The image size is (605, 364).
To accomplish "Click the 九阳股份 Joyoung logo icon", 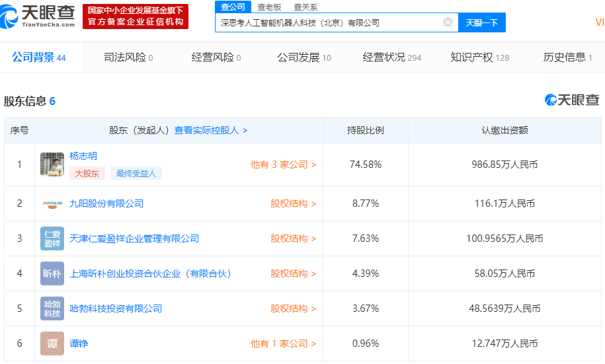I will coord(52,203).
